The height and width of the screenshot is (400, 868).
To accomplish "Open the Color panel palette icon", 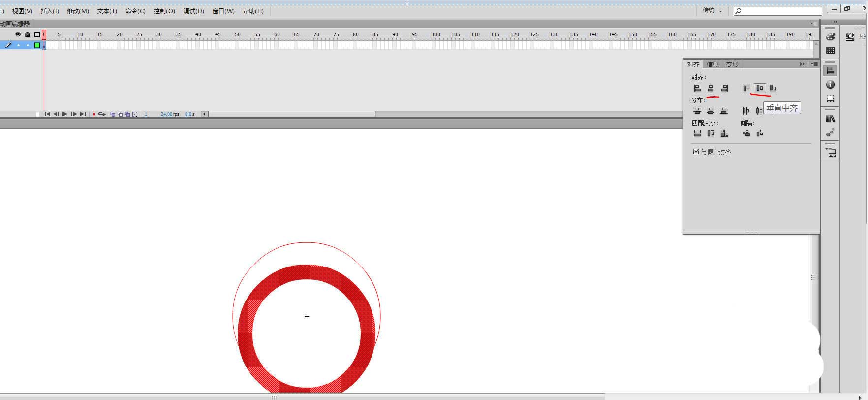I will (x=831, y=36).
